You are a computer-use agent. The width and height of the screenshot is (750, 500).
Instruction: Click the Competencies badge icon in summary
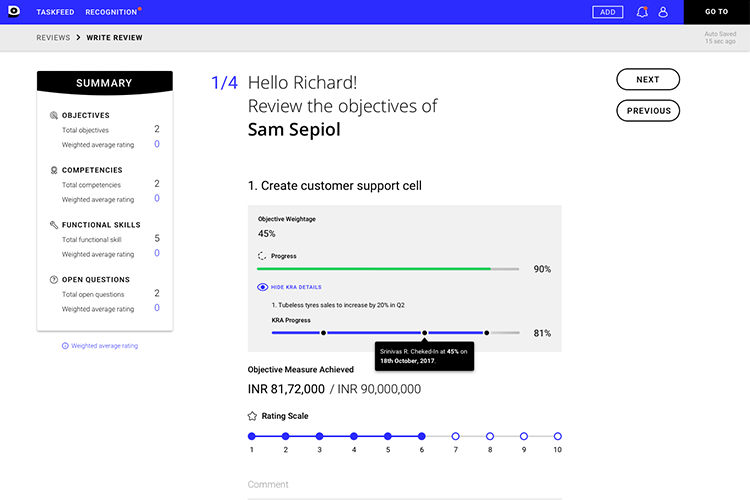(54, 170)
